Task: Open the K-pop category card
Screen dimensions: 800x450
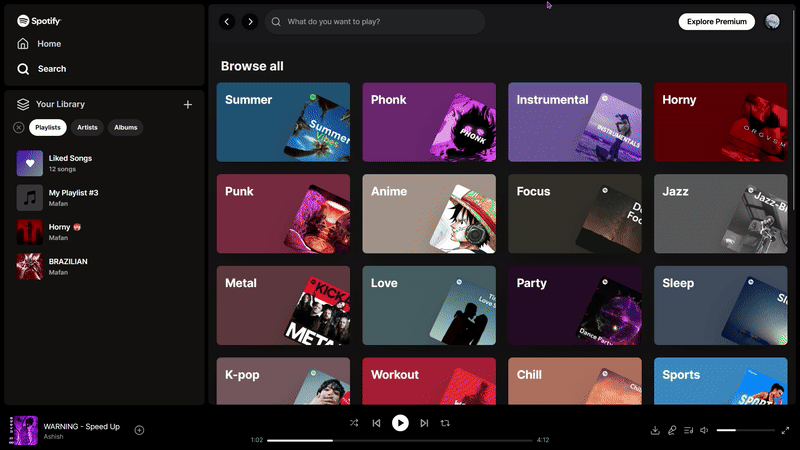Action: tap(283, 381)
